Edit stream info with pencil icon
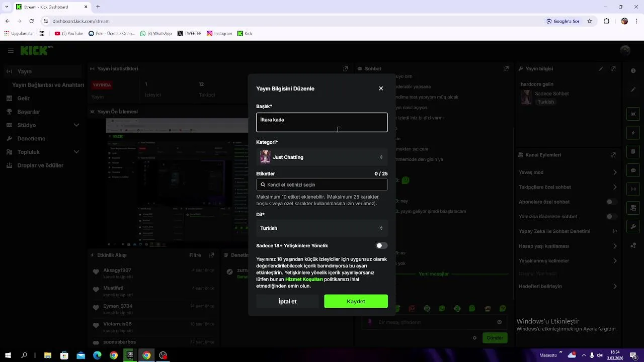This screenshot has width=644, height=362. tap(601, 69)
